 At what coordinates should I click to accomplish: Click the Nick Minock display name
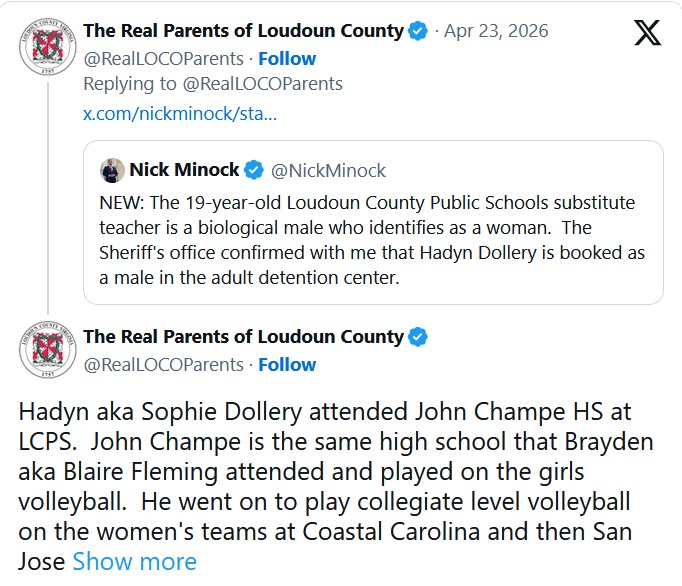[184, 170]
